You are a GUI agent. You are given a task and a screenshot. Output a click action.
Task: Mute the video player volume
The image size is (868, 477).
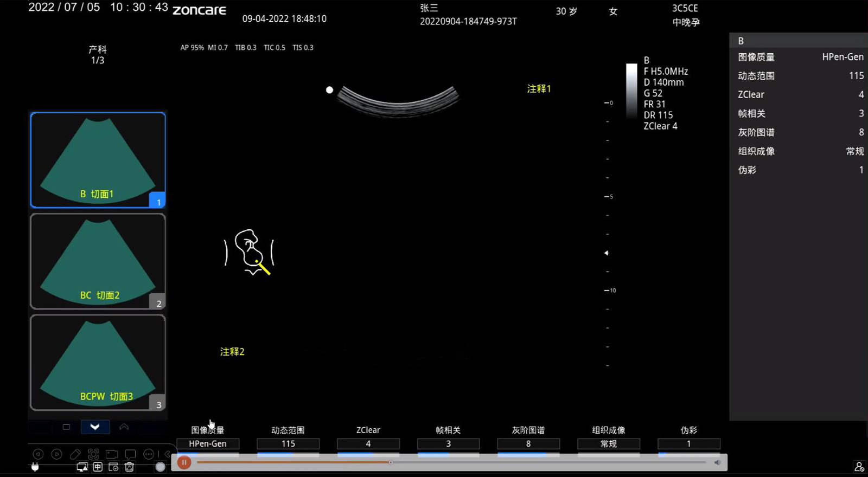pyautogui.click(x=717, y=462)
